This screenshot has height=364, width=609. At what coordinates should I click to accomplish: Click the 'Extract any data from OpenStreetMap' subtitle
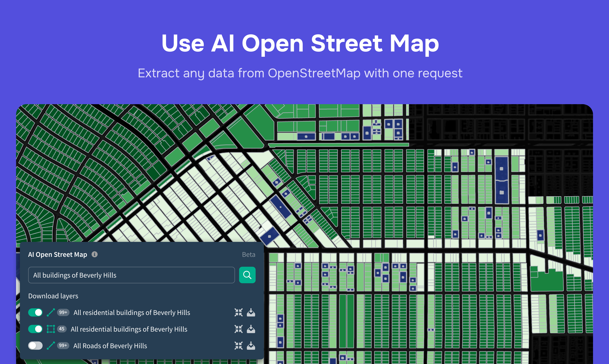tap(300, 73)
